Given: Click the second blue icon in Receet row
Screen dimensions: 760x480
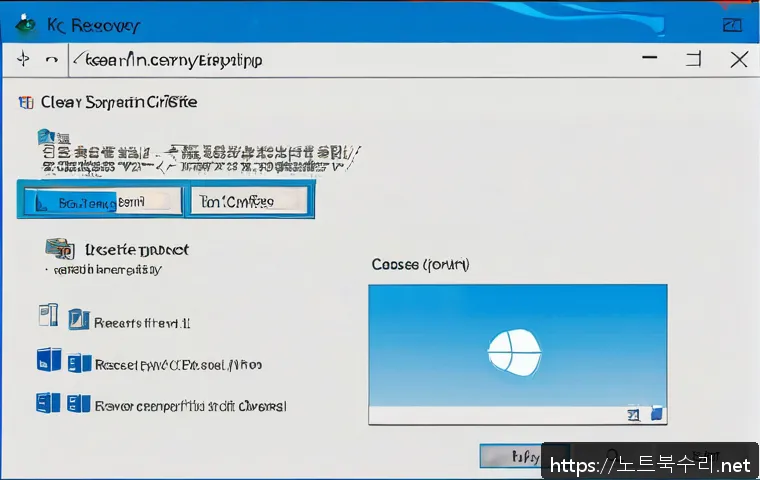Looking at the screenshot, I should click(x=79, y=363).
